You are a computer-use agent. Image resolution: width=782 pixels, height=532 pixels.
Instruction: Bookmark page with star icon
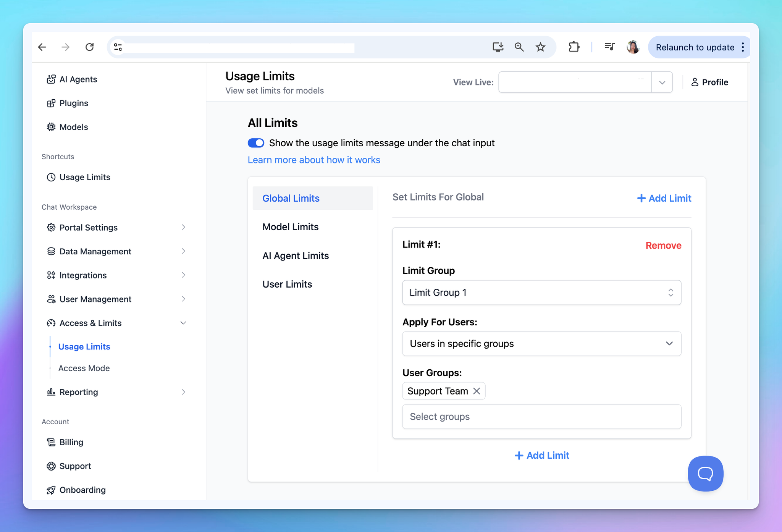[x=540, y=47]
